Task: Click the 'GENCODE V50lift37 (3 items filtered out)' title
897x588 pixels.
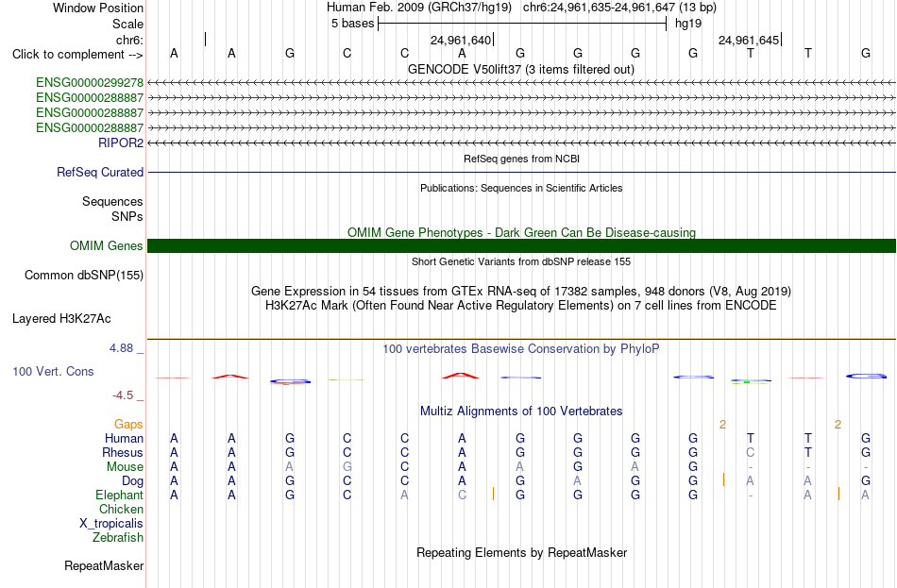Action: click(x=521, y=70)
